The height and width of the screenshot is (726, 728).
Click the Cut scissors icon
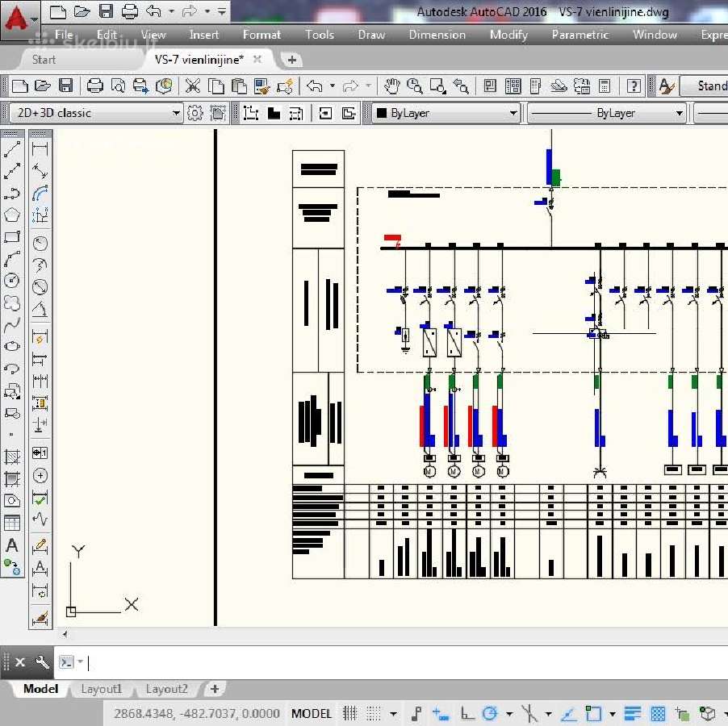pos(192,86)
